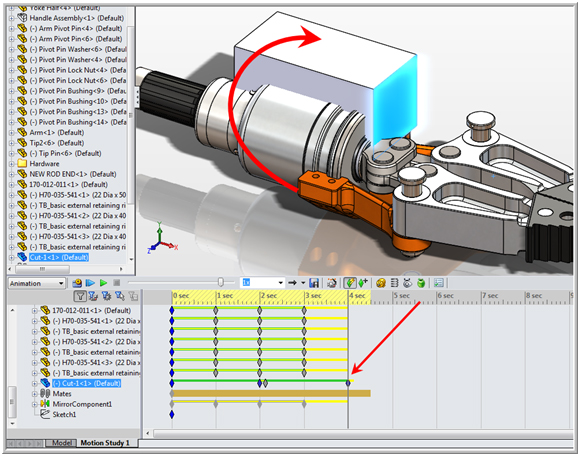
Task: Expand (-) Cut-1<1> in timeline tree
Action: point(35,384)
